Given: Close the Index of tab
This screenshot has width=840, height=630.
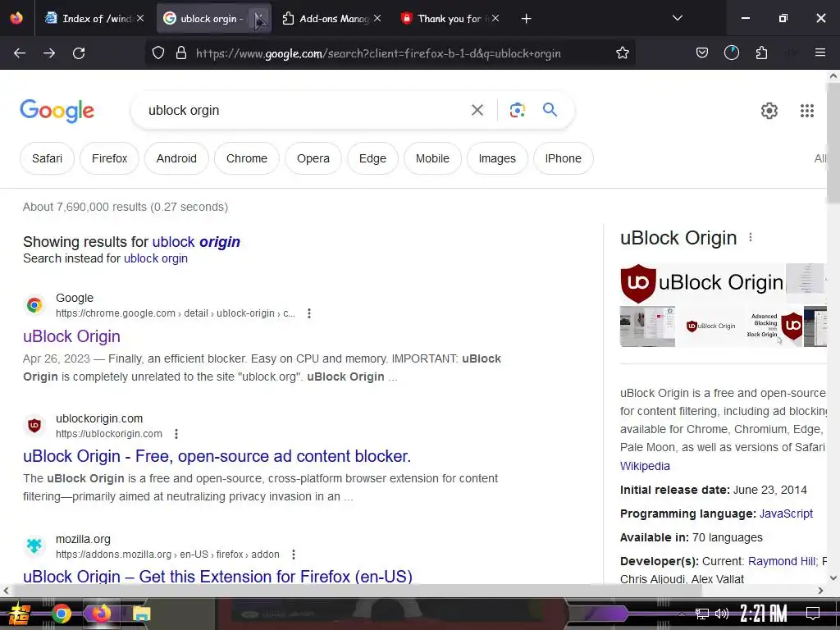Looking at the screenshot, I should [140, 18].
